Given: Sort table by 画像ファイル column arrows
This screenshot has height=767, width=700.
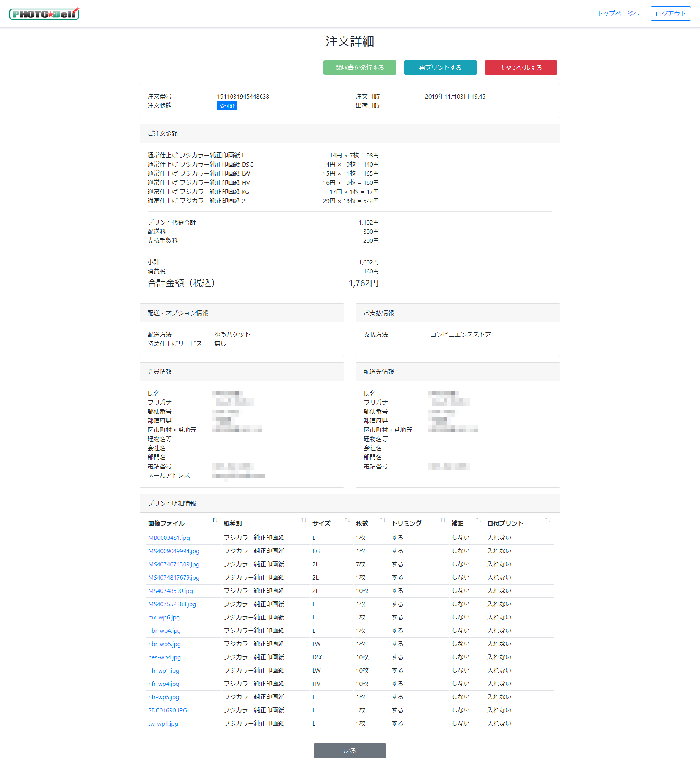Looking at the screenshot, I should click(215, 520).
